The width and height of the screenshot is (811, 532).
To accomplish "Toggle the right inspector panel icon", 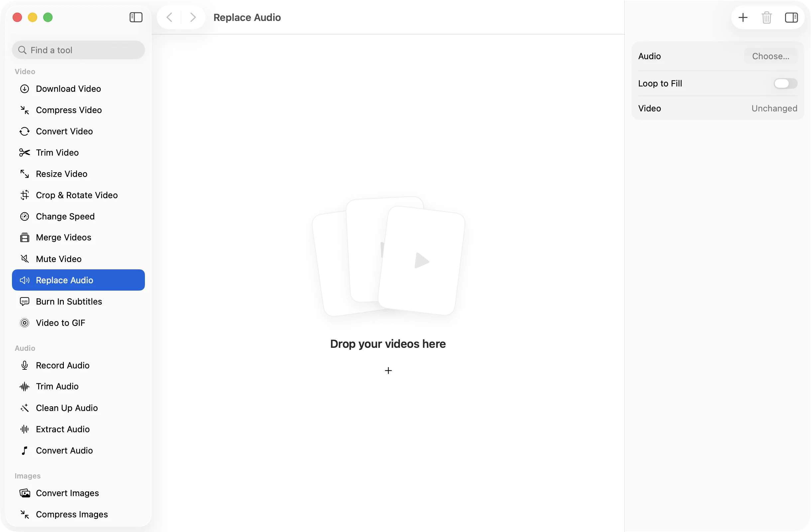I will tap(791, 17).
